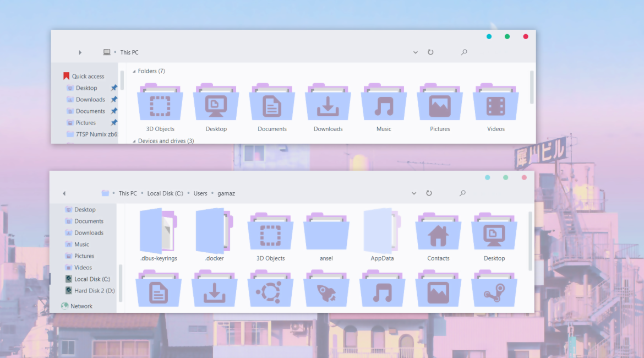Click the forward arrow in This PC window
644x358 pixels.
[x=80, y=52]
